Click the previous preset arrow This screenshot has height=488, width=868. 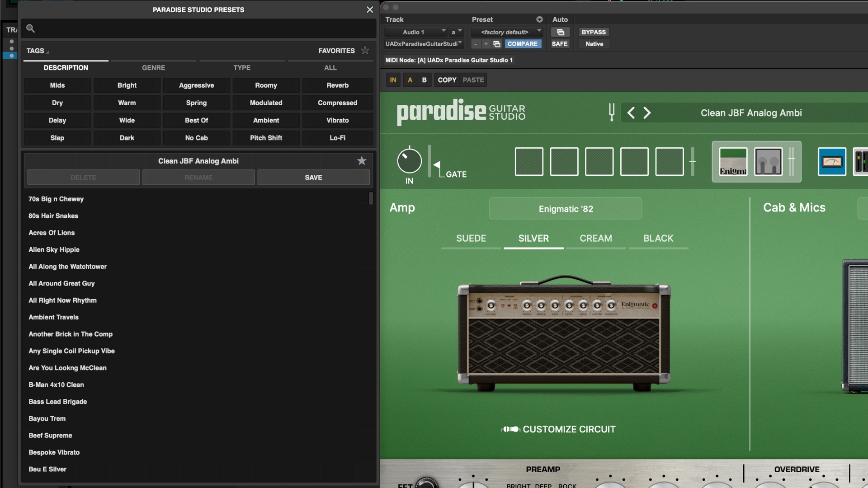pos(631,113)
